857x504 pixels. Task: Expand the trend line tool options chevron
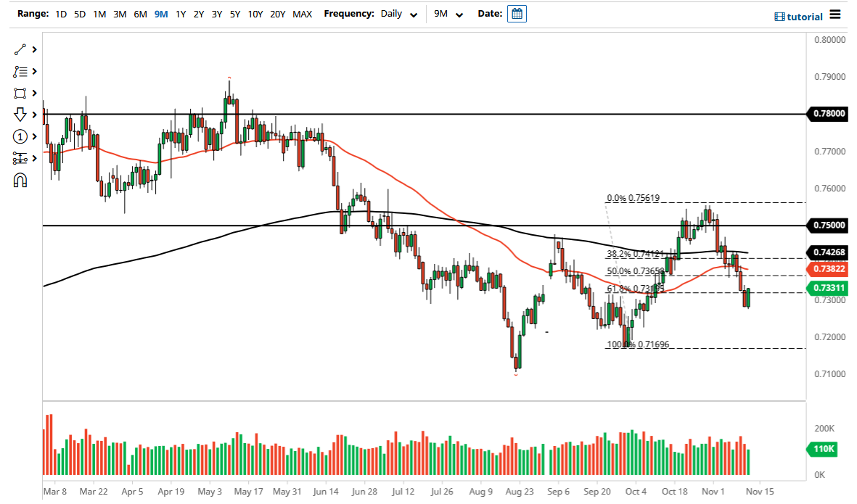[x=33, y=49]
